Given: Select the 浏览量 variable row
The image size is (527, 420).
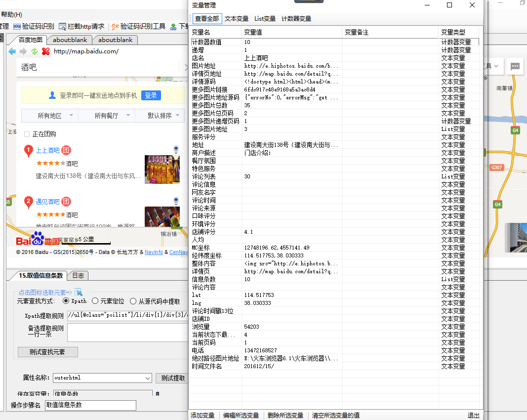Looking at the screenshot, I should coord(335,327).
